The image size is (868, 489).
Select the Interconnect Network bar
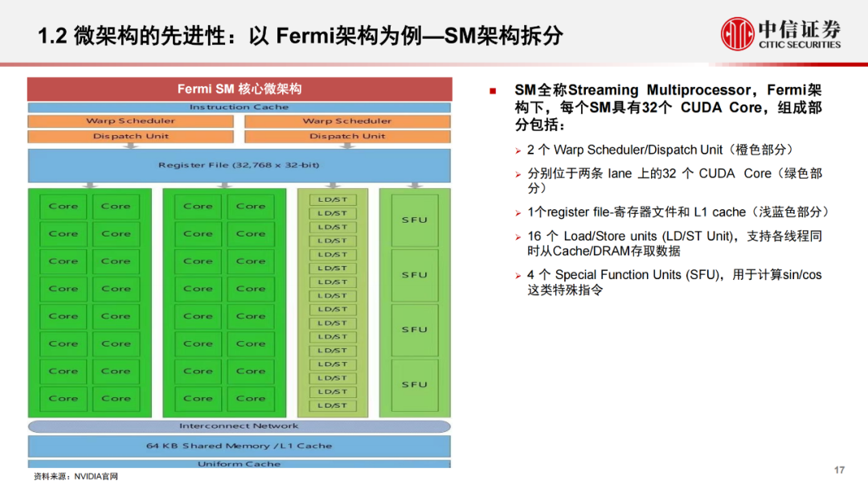240,426
